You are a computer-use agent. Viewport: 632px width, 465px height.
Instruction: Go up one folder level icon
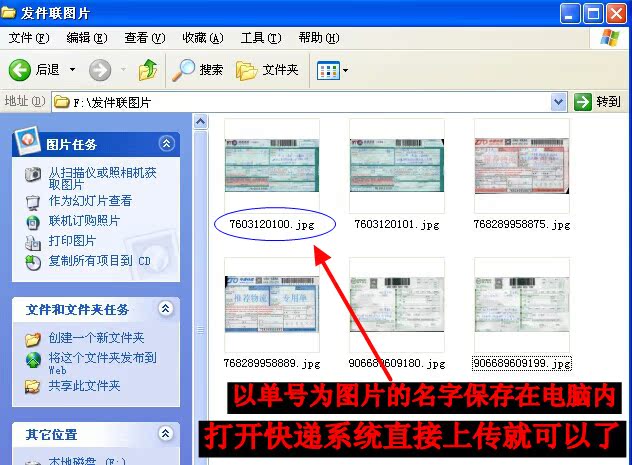point(148,70)
